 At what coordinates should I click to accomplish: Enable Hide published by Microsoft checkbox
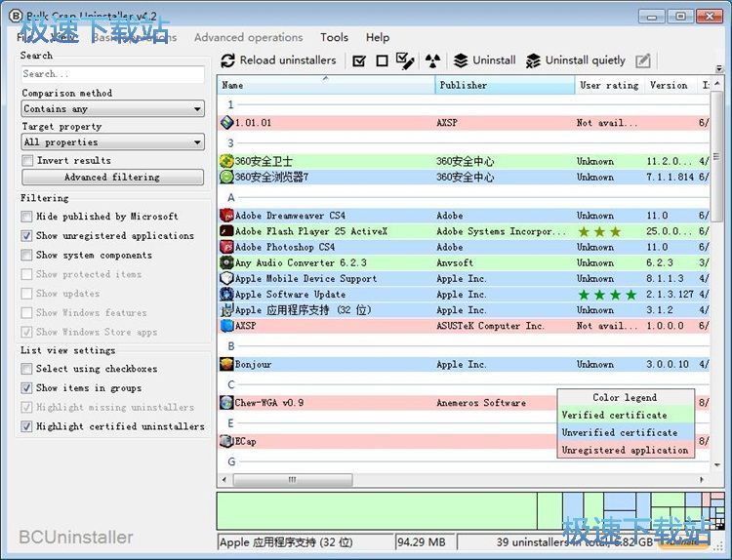tap(27, 217)
